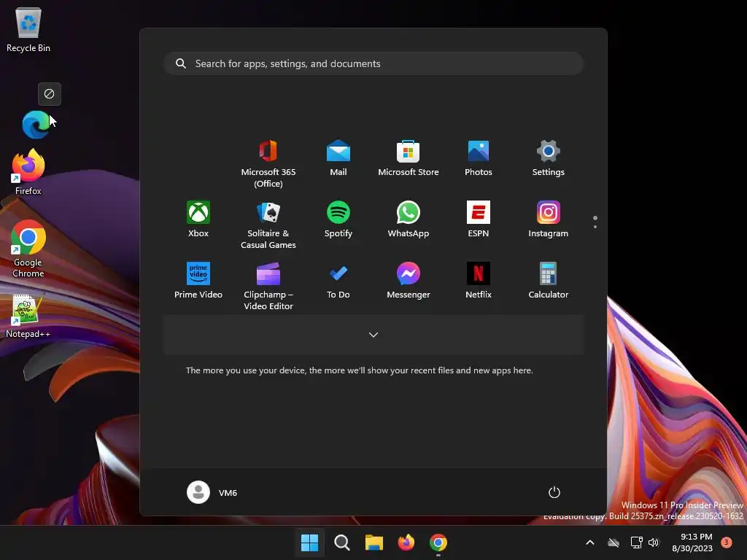
Task: Click the OneDrive tray icon
Action: (x=614, y=542)
